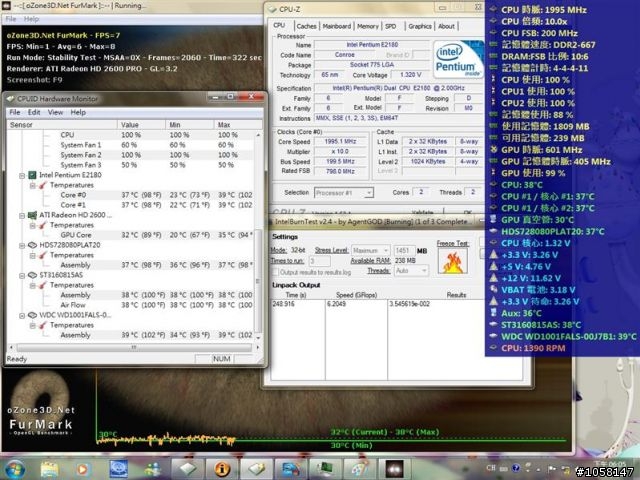The image size is (640, 480).
Task: Toggle Output results to results.log checkbox
Action: point(275,272)
